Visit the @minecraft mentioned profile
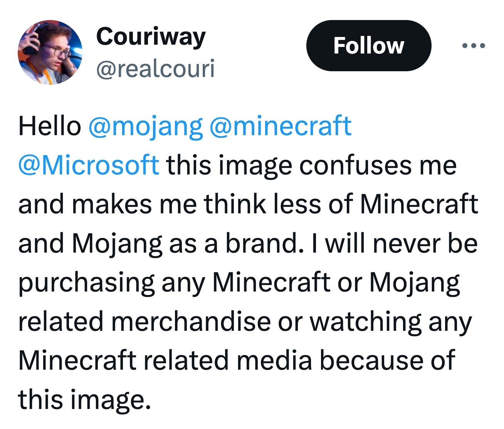 pos(280,126)
